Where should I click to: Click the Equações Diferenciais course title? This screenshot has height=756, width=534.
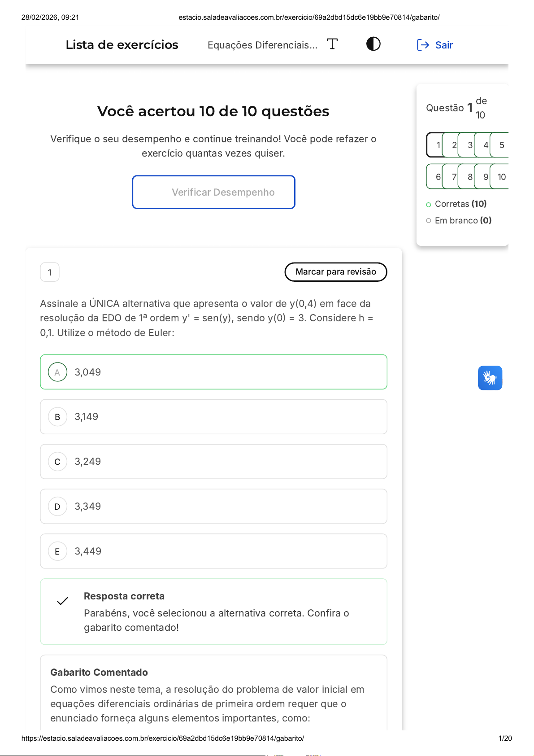coord(262,45)
